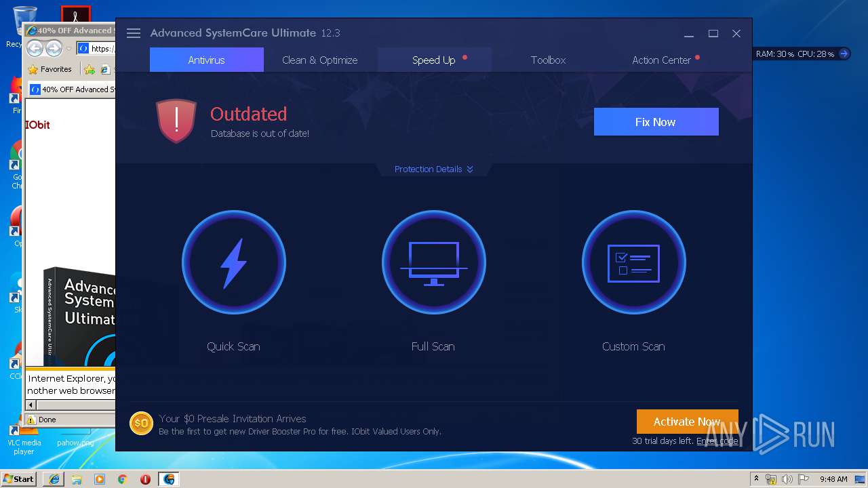Viewport: 868px width, 488px height.
Task: Open Google Chrome from the taskbar
Action: (x=122, y=479)
